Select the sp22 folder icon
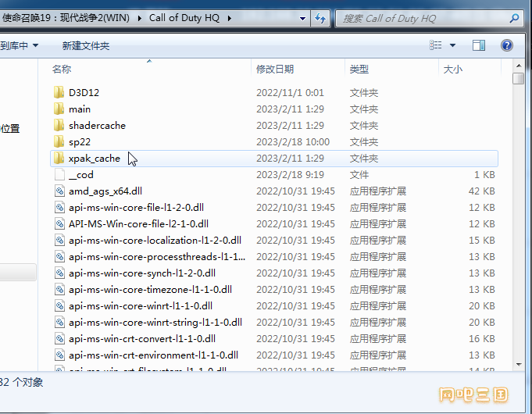Viewport: 532px width, 414px height. pos(59,141)
